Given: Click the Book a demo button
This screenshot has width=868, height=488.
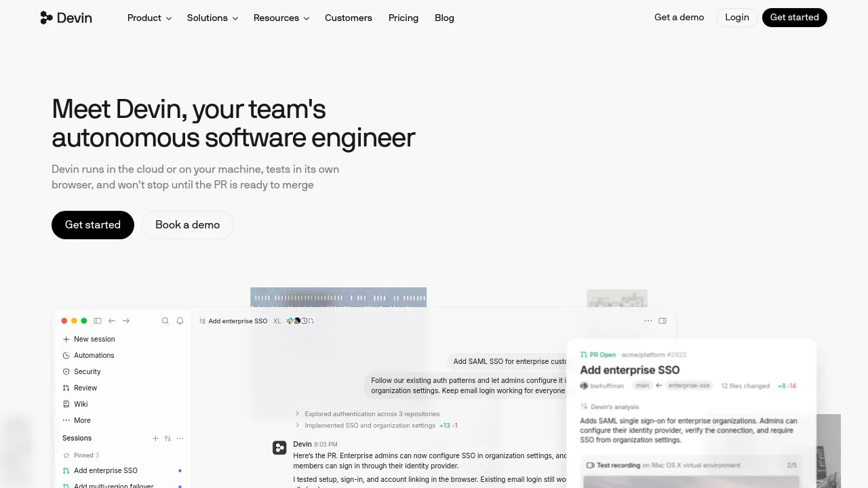Looking at the screenshot, I should [187, 225].
